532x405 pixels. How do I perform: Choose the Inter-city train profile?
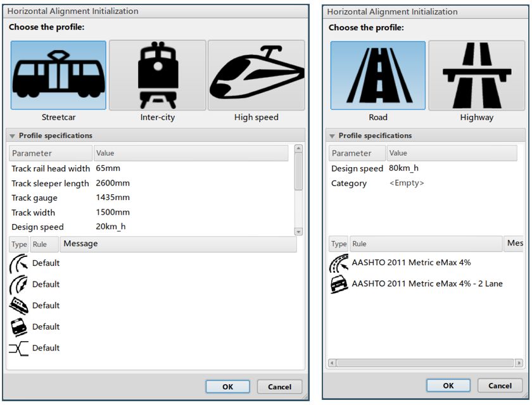(x=157, y=75)
